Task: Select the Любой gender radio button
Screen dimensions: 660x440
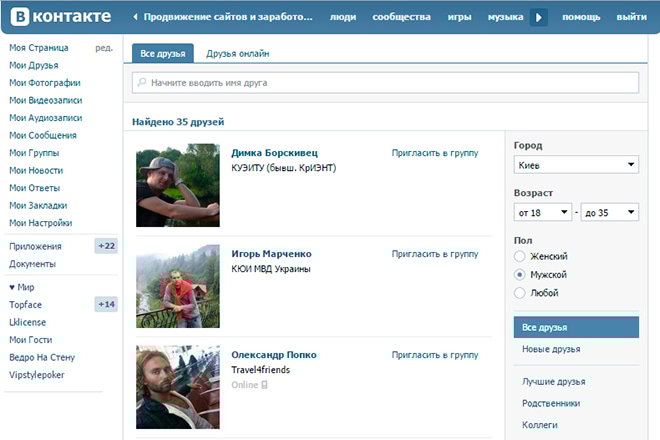Action: pyautogui.click(x=519, y=292)
